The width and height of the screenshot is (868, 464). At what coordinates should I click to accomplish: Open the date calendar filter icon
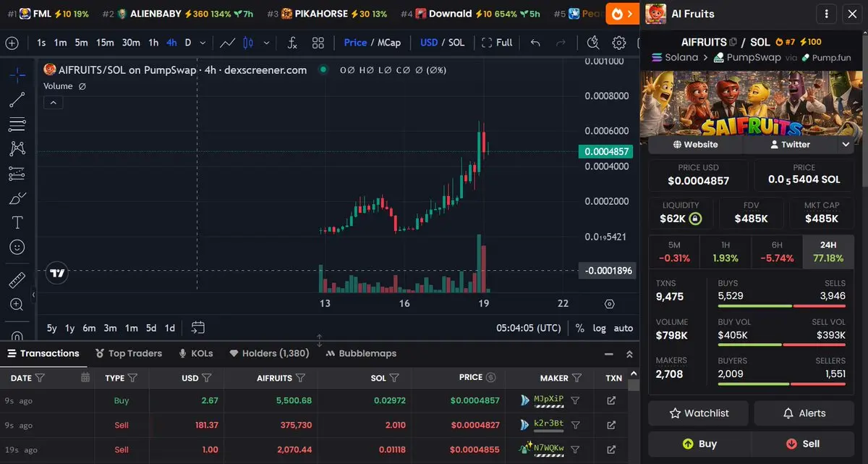click(x=85, y=377)
